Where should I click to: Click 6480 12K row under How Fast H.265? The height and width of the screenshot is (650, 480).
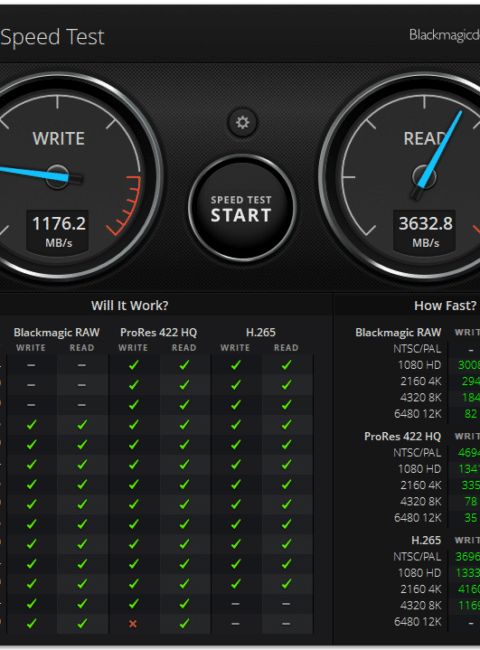click(x=418, y=622)
